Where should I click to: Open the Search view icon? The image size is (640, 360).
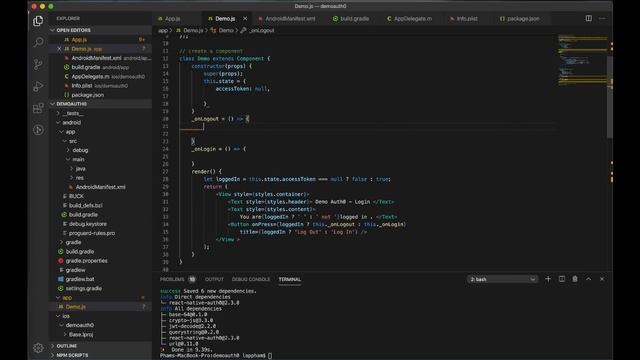[38, 42]
